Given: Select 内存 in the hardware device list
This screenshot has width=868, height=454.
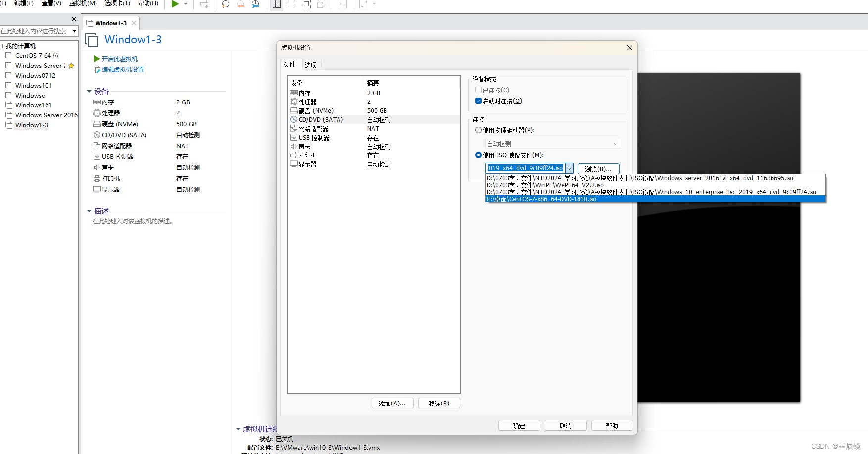Looking at the screenshot, I should click(x=374, y=93).
